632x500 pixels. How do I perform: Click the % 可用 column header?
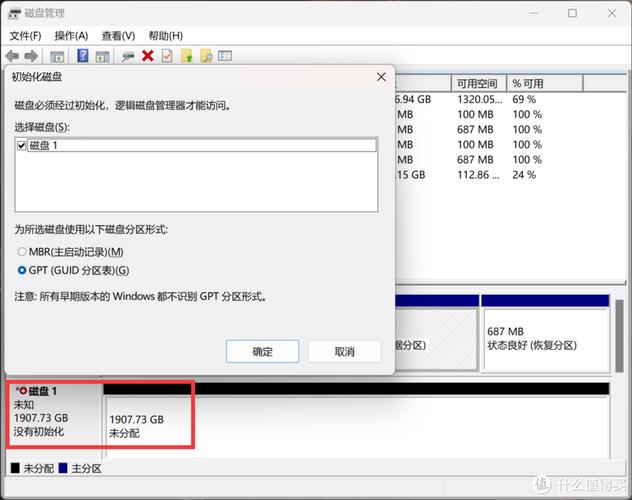tap(545, 83)
